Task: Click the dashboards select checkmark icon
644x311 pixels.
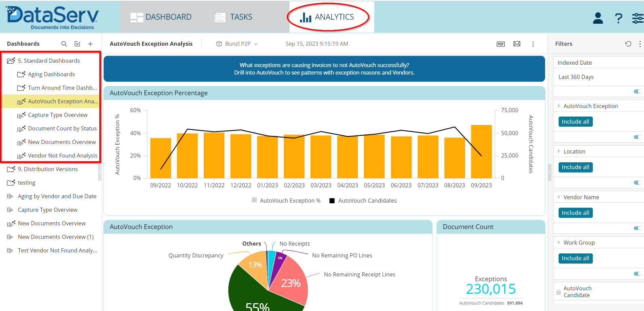Action: tap(77, 44)
